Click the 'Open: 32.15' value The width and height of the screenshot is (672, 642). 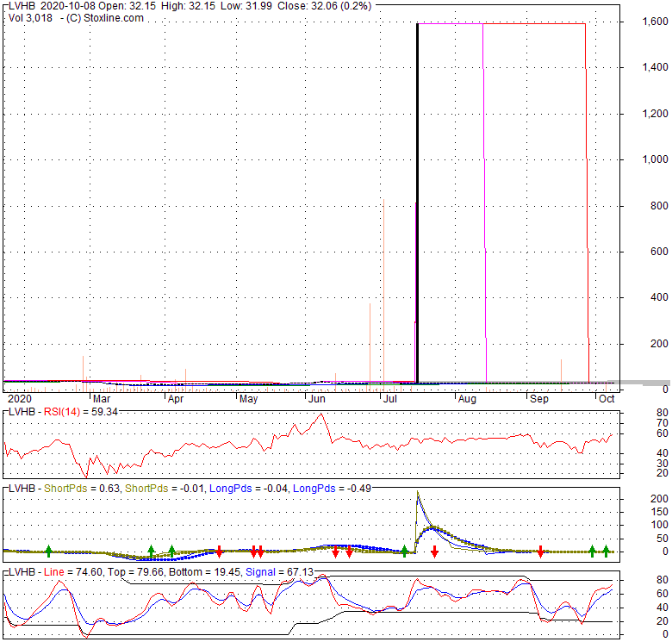(128, 6)
